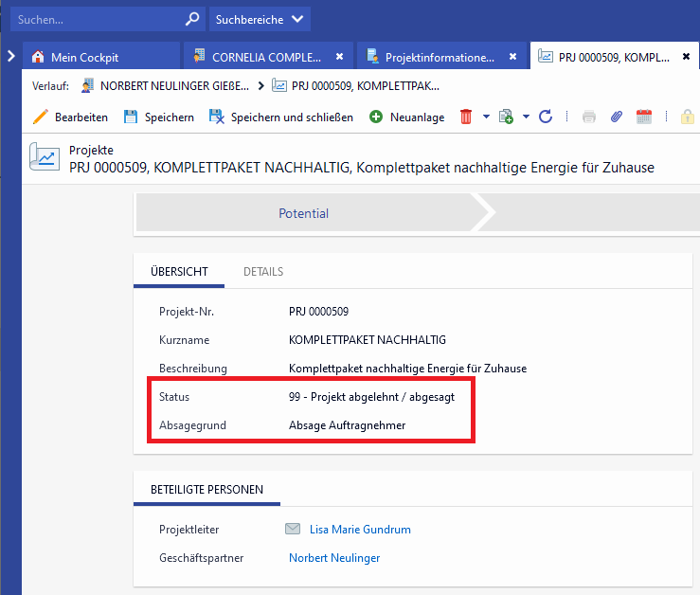The width and height of the screenshot is (700, 595).
Task: Close the CORNELIA COMPLE... tab
Action: point(339,57)
